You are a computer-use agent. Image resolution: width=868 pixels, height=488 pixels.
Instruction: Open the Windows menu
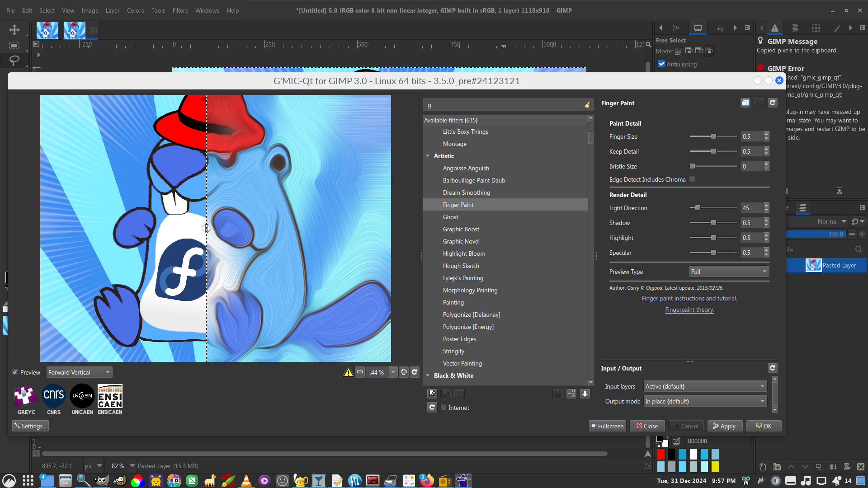click(207, 10)
